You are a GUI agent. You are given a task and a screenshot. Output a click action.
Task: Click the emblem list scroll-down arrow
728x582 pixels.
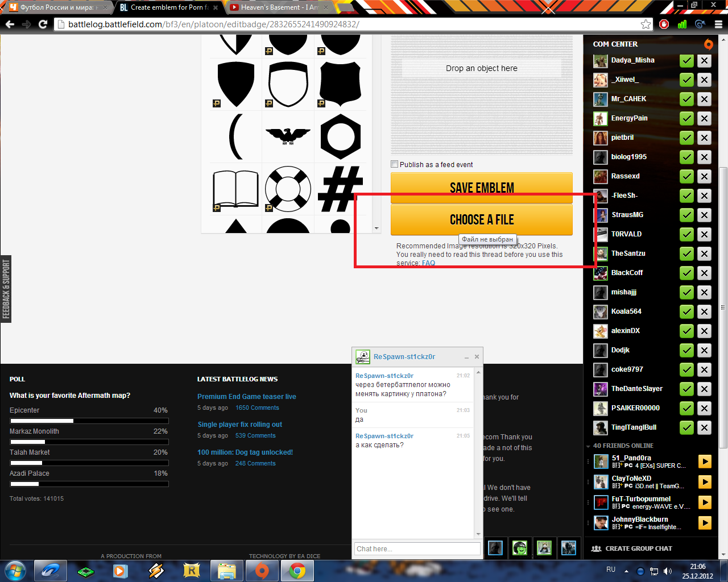377,228
